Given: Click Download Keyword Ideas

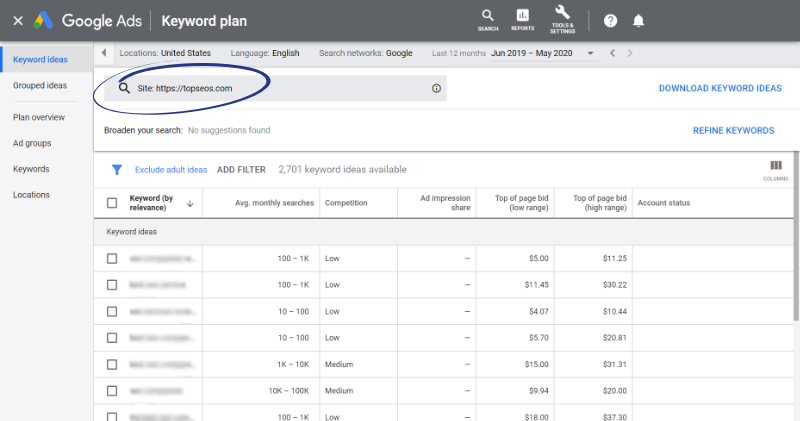Looking at the screenshot, I should [x=720, y=88].
